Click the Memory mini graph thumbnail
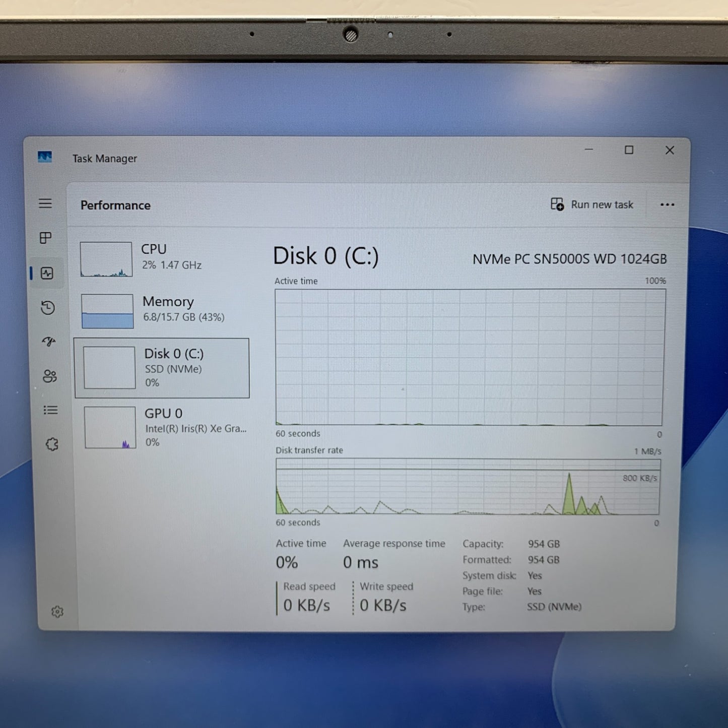 (x=107, y=311)
